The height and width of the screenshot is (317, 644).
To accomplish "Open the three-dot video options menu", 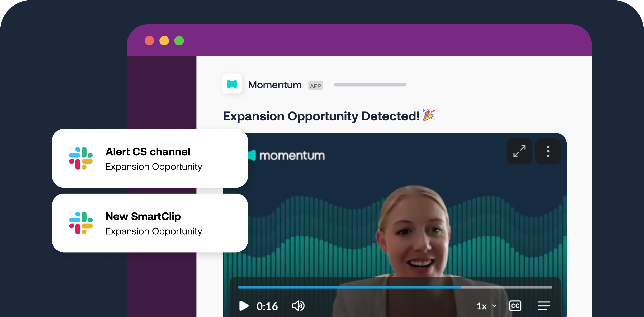I will pyautogui.click(x=548, y=151).
